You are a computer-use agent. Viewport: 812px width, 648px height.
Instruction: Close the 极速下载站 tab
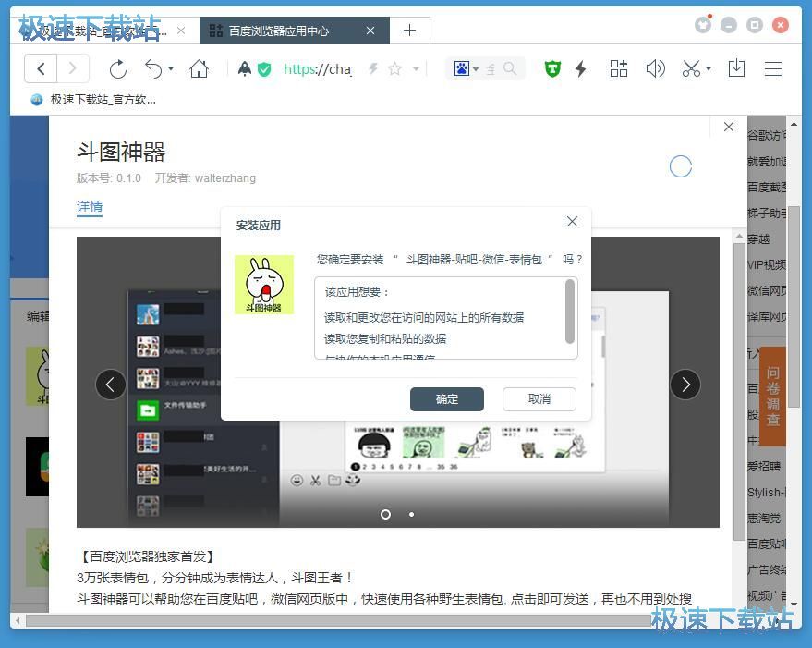coord(181,31)
